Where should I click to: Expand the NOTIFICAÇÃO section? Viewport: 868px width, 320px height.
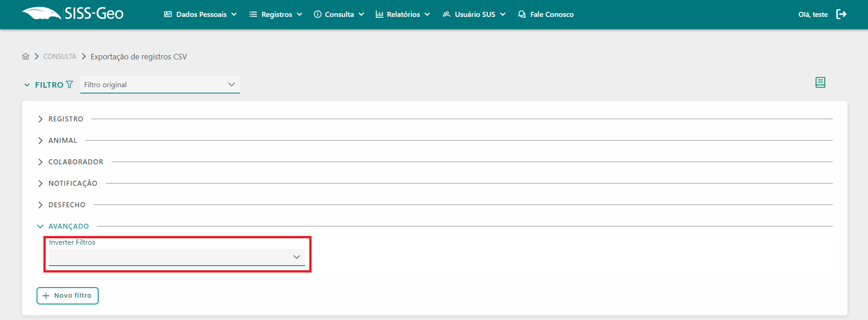(x=73, y=184)
